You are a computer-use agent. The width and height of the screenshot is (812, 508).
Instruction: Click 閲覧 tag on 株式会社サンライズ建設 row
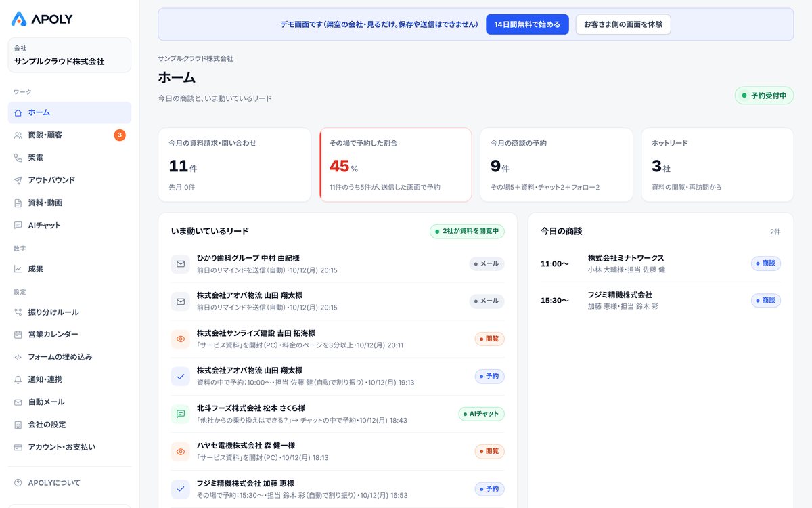(x=489, y=339)
